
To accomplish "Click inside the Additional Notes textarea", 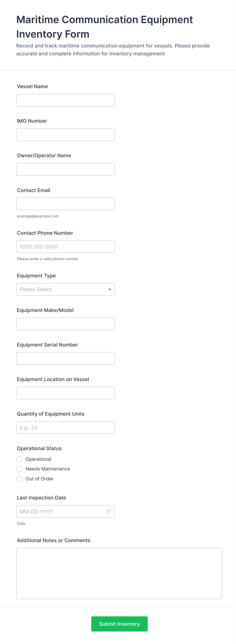I will (x=119, y=573).
